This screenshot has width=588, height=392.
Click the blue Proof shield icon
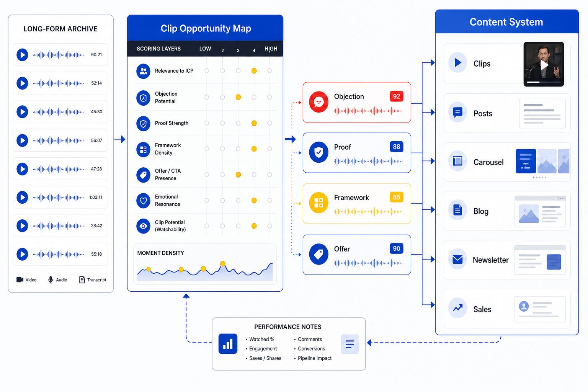[x=318, y=152]
